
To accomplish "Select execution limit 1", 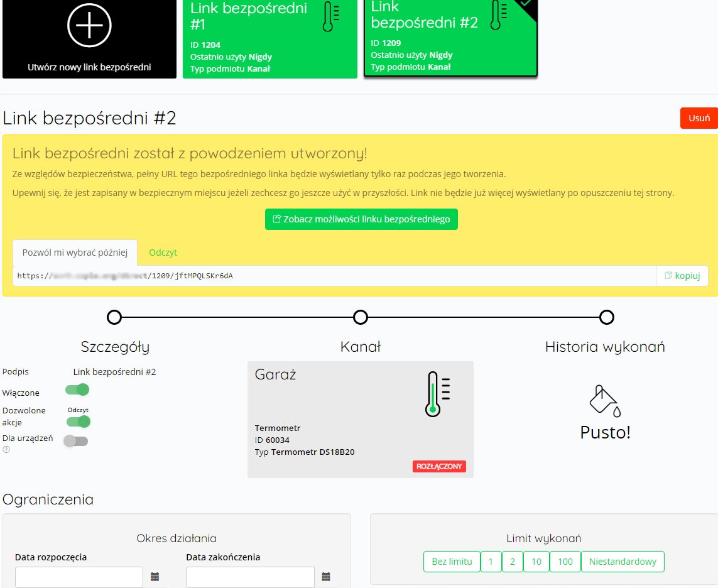I will point(491,562).
